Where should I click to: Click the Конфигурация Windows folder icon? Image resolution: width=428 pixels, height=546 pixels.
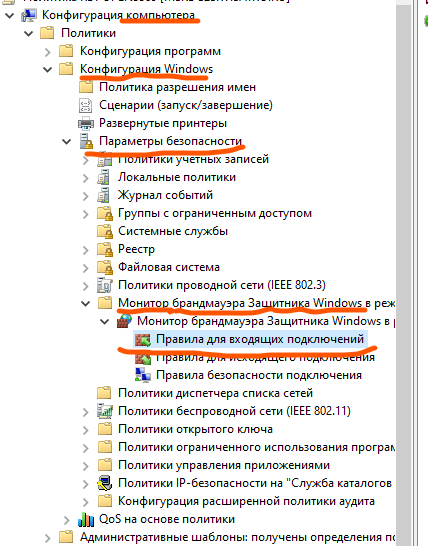[66, 69]
